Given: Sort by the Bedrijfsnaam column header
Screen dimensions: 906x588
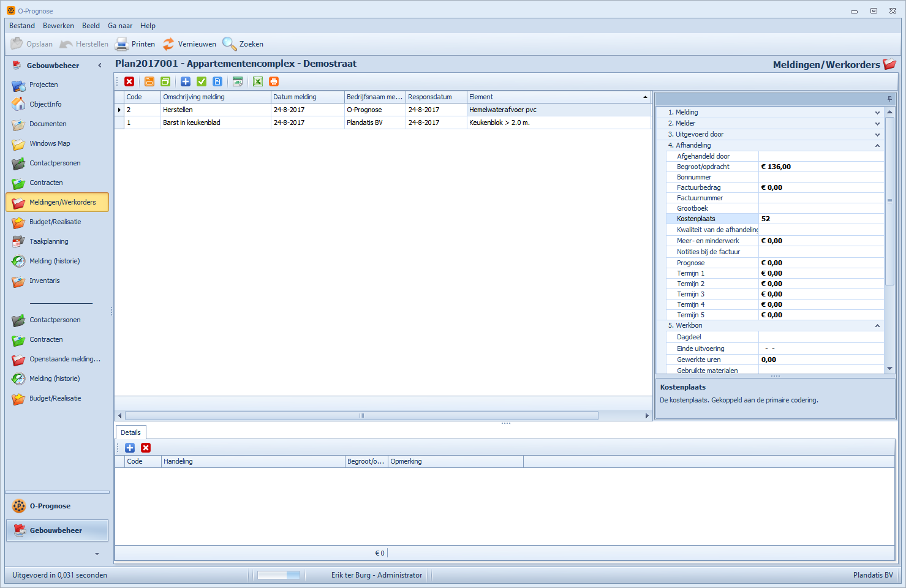Looking at the screenshot, I should click(375, 97).
